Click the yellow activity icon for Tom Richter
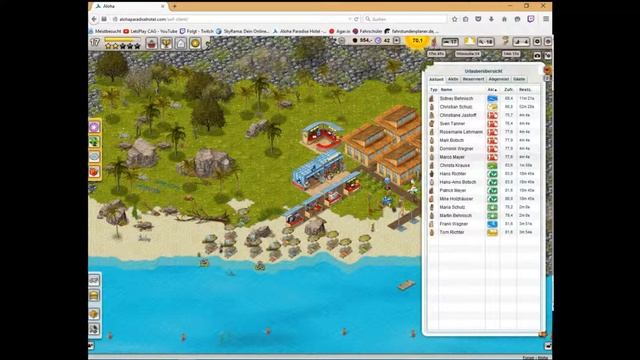Image resolution: width=640 pixels, height=360 pixels. (493, 232)
